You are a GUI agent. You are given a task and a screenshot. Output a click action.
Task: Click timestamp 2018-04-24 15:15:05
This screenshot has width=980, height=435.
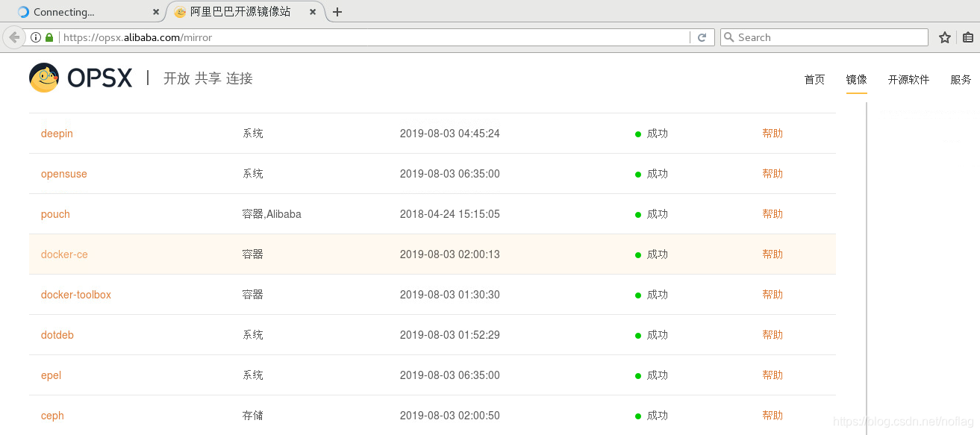pos(450,214)
